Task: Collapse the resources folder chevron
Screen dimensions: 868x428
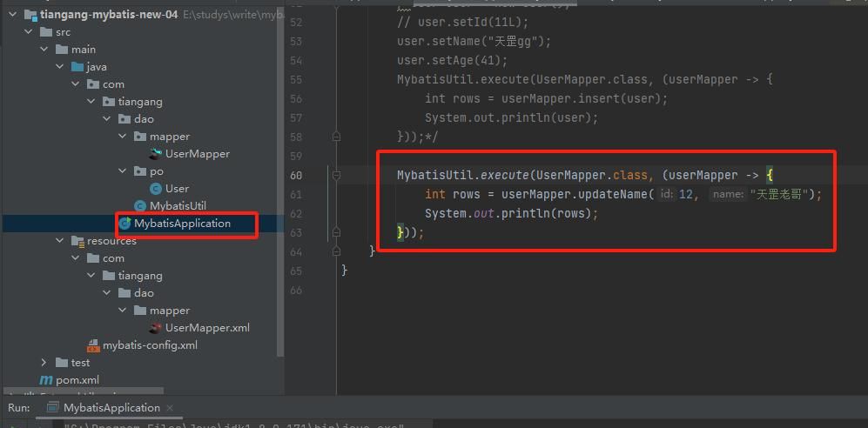Action: [59, 241]
